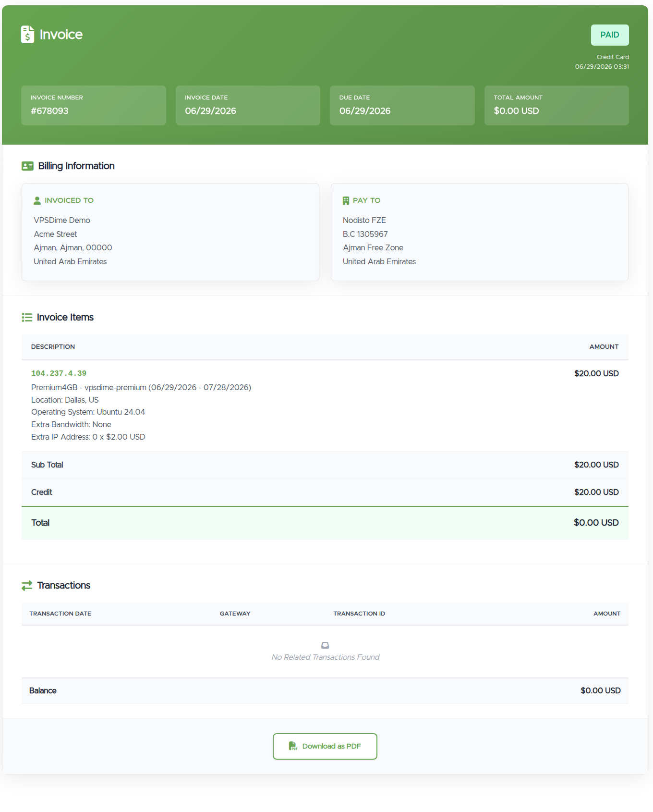653x812 pixels.
Task: Click Location: Dallas, US line
Action: tap(65, 400)
